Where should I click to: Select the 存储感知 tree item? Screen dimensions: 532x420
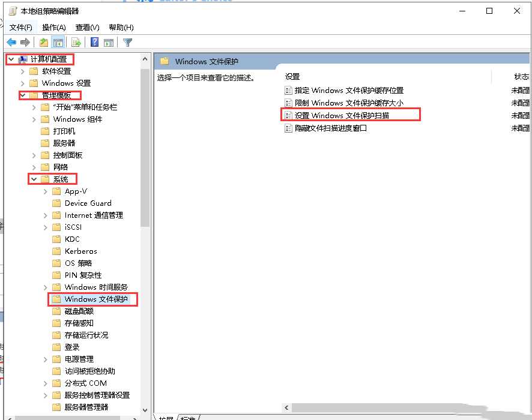(79, 323)
